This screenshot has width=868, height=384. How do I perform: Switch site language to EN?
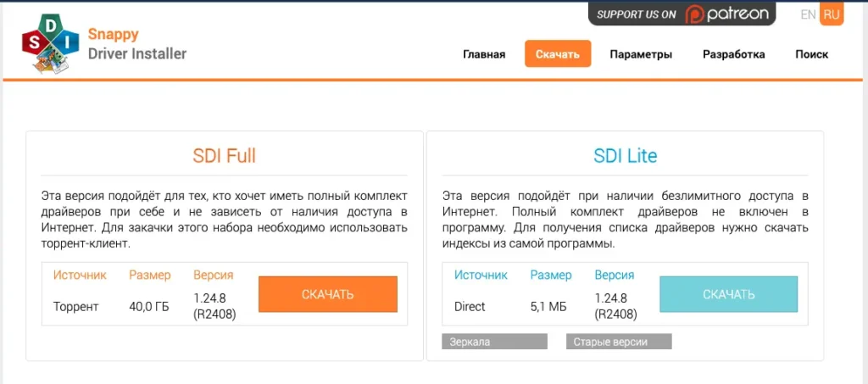808,15
